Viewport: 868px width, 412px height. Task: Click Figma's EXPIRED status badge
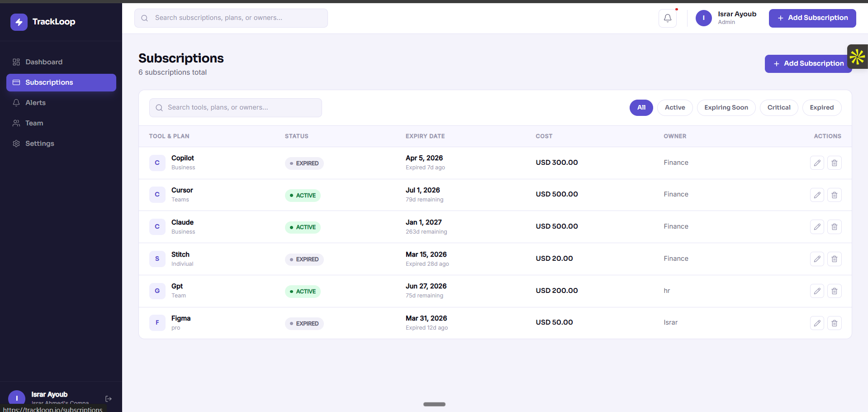(x=304, y=324)
